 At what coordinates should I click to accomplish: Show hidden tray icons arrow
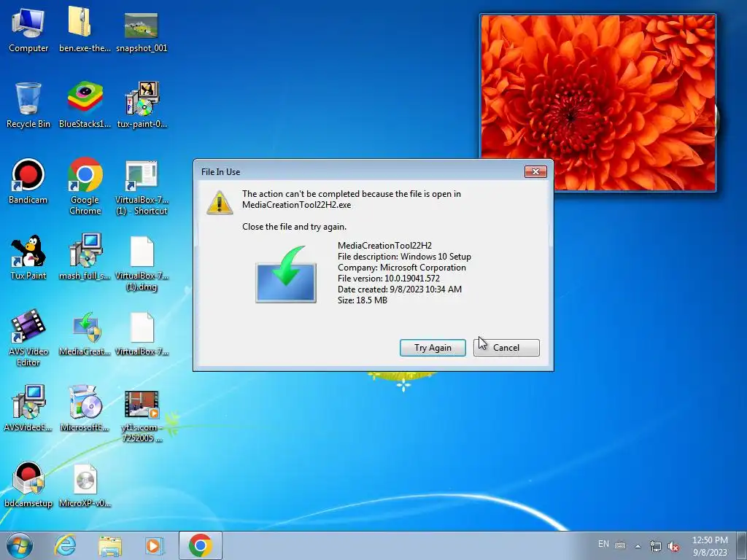pos(638,545)
